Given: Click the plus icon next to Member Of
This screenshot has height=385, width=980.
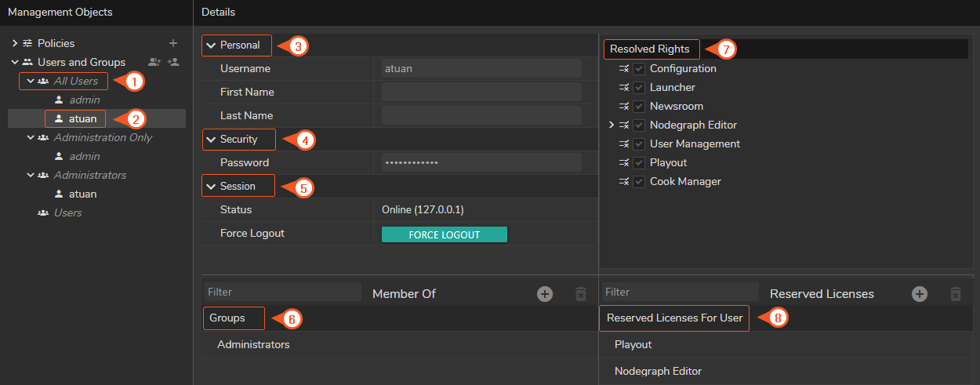Looking at the screenshot, I should [545, 293].
